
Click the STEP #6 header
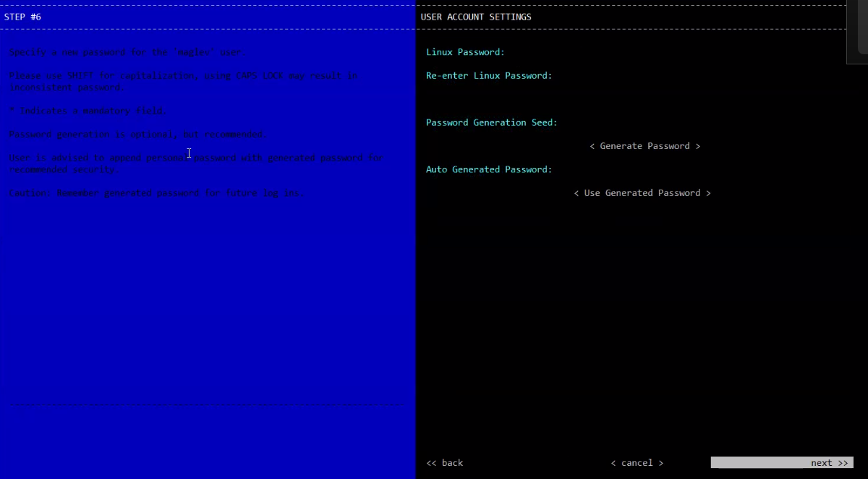(x=23, y=17)
